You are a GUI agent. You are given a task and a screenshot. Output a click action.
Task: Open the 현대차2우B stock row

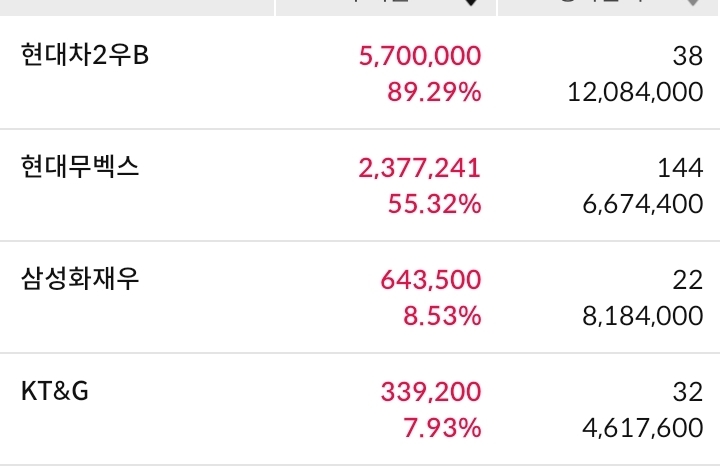84,55
